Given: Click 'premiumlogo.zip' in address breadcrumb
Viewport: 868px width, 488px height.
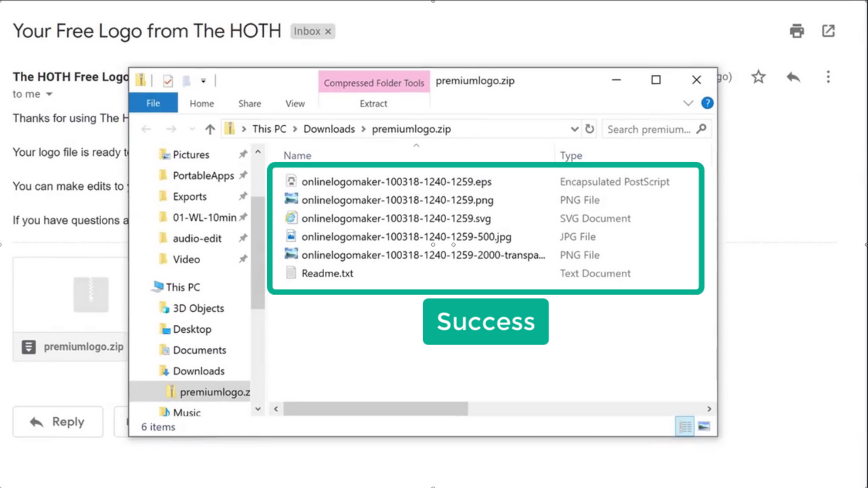Looking at the screenshot, I should [x=411, y=129].
